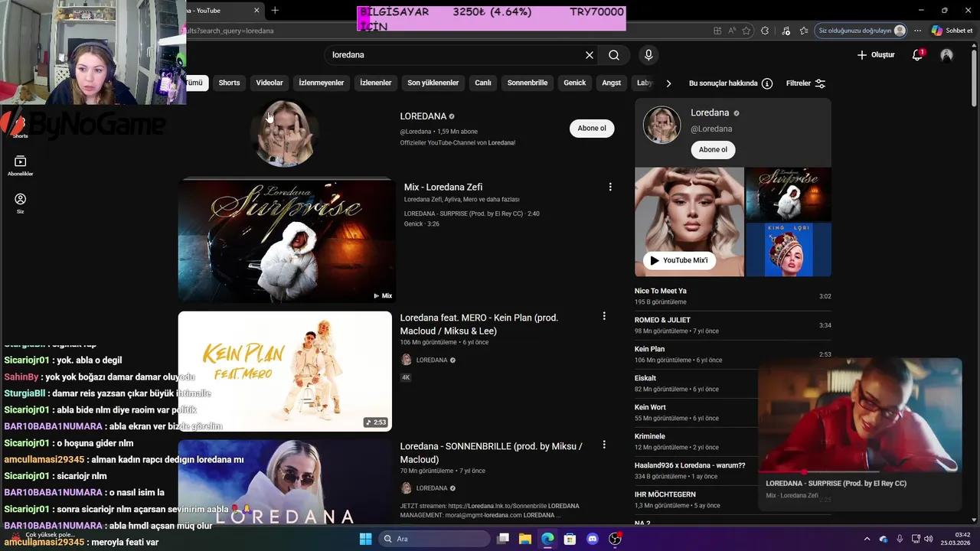This screenshot has height=551, width=980.
Task: Open Loredana feat. MERO - Kein Plan title
Action: pyautogui.click(x=479, y=324)
